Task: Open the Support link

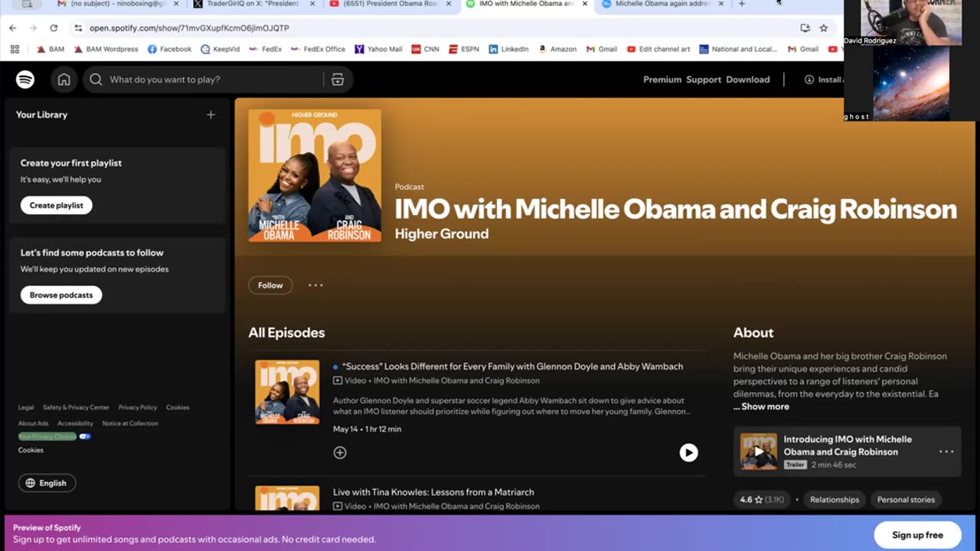Action: (704, 80)
